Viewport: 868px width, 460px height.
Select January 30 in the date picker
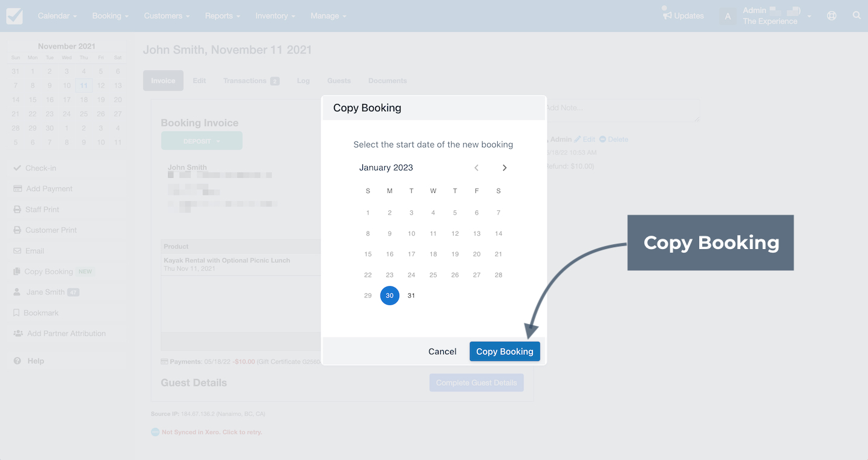tap(390, 296)
